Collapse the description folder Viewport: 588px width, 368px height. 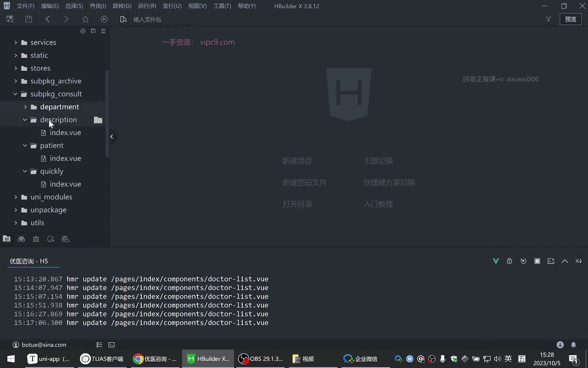pyautogui.click(x=25, y=120)
